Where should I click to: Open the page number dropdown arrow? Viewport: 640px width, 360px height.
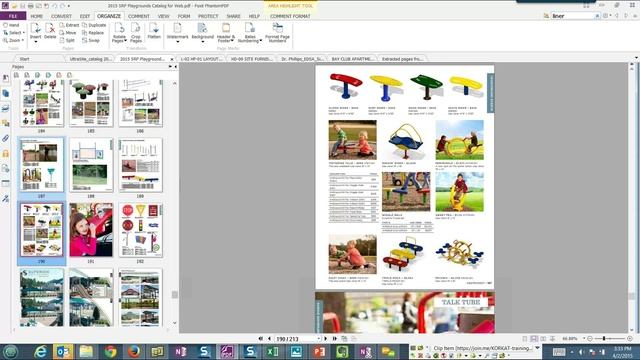click(319, 339)
